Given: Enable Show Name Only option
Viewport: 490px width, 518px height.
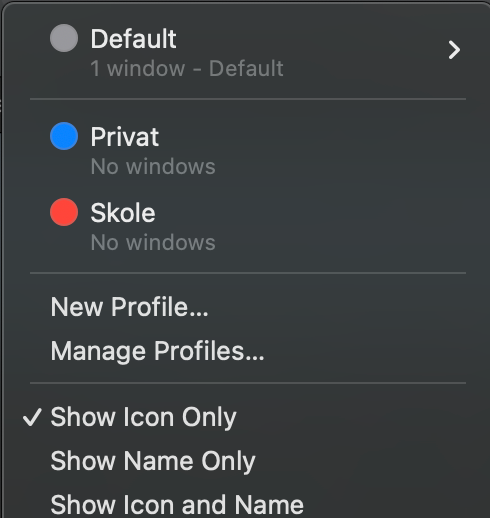Looking at the screenshot, I should coord(248,461).
